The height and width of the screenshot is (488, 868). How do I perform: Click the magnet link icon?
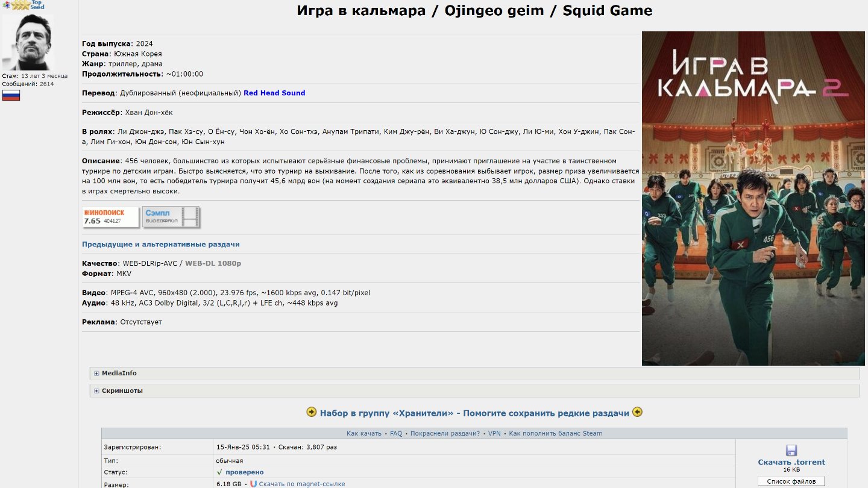coord(253,484)
